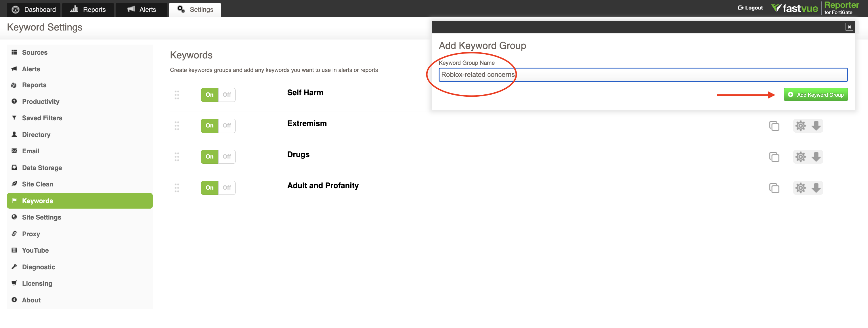Select Keywords in the sidebar

click(x=79, y=201)
